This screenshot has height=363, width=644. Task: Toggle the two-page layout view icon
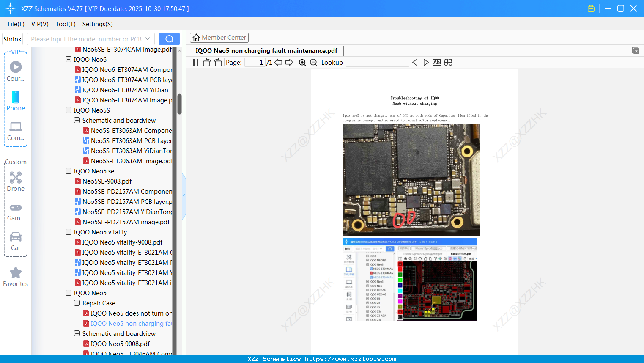(x=194, y=63)
